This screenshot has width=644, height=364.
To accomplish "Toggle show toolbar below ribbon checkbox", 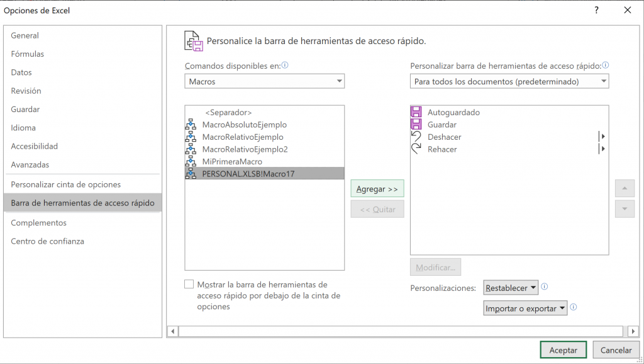I will (189, 284).
